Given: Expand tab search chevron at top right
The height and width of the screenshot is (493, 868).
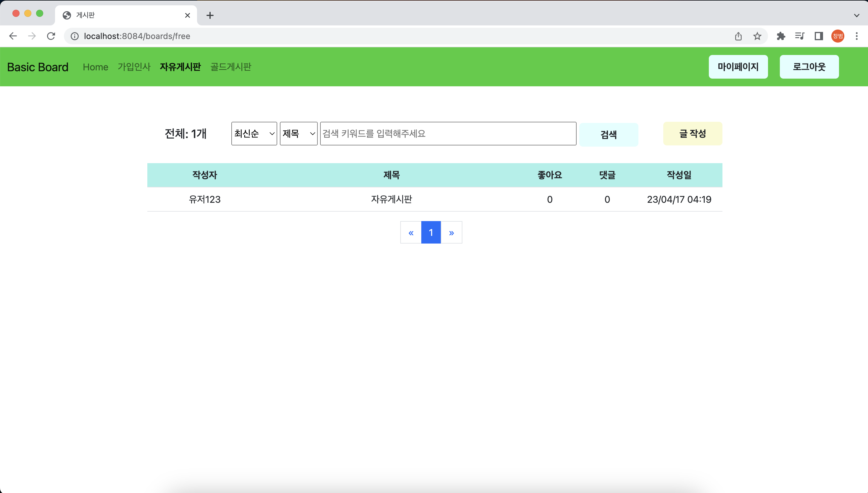Looking at the screenshot, I should click(x=856, y=15).
